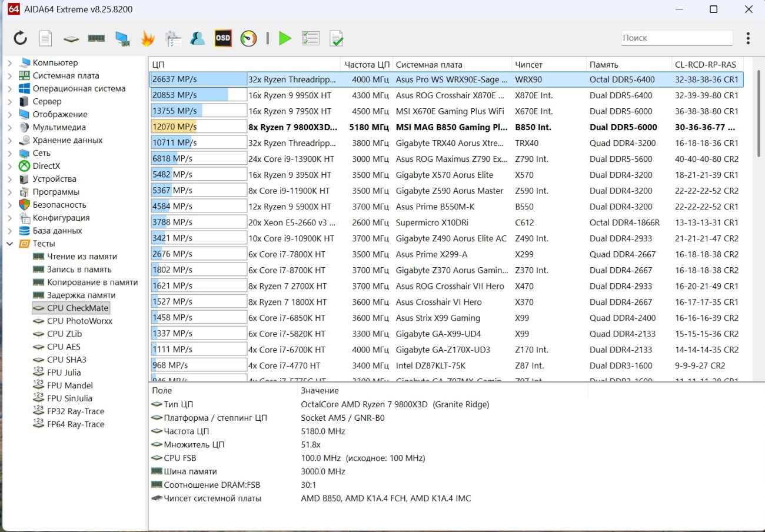Click the Мультимедиа speaker icon
This screenshot has width=765, height=532.
pos(25,128)
